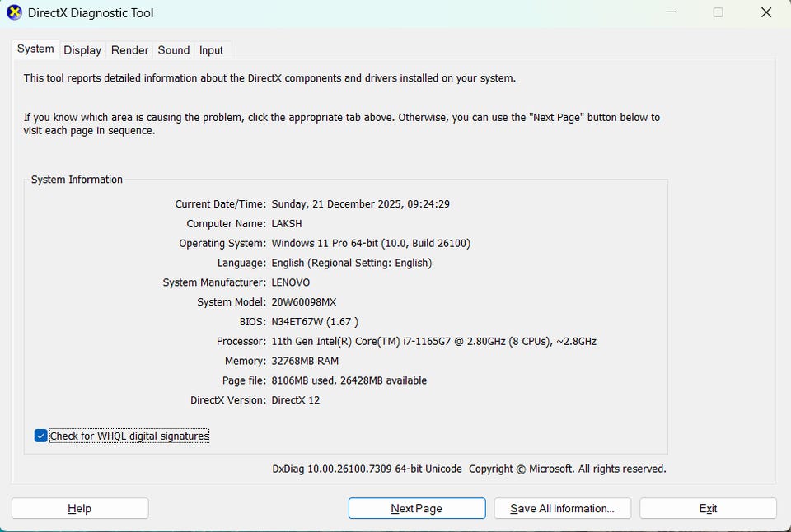Click the window title DirectX Diagnostic Tool
Viewport: 791px width, 532px height.
[x=91, y=13]
